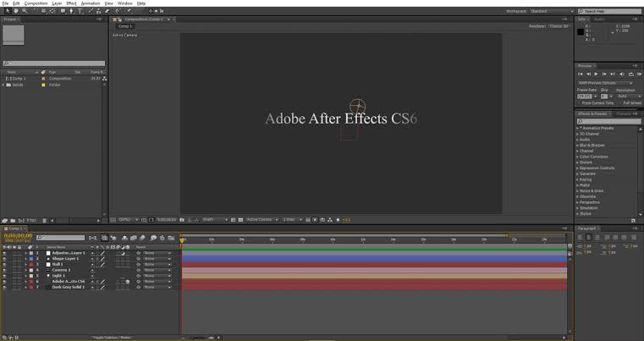Select the Horizontal Type tool
The height and width of the screenshot is (341, 644).
(80, 11)
